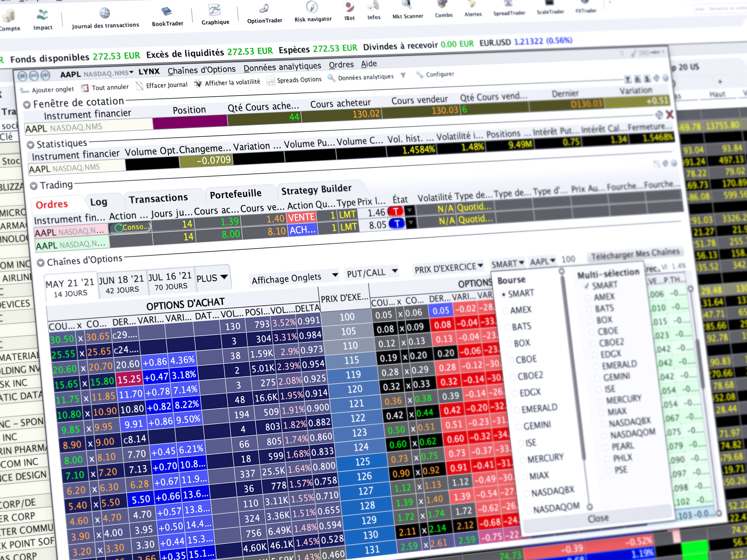Screen dimensions: 747x560
Task: Open the Configurer wrench settings
Action: (x=435, y=74)
